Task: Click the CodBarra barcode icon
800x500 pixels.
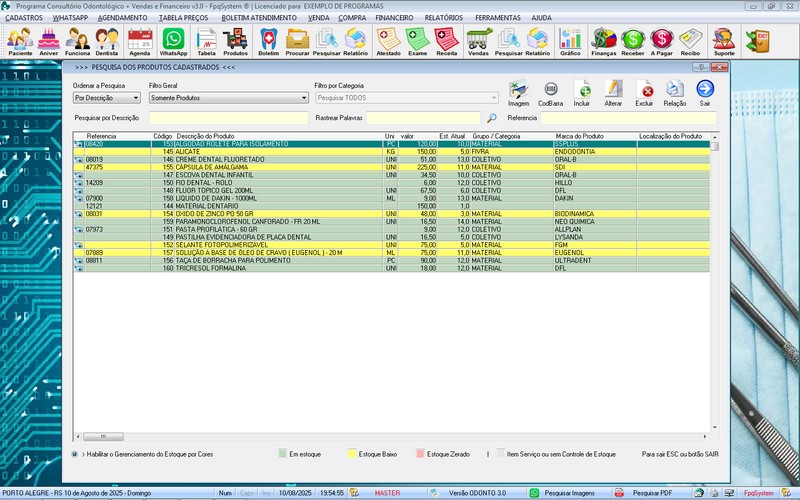Action: pos(550,92)
